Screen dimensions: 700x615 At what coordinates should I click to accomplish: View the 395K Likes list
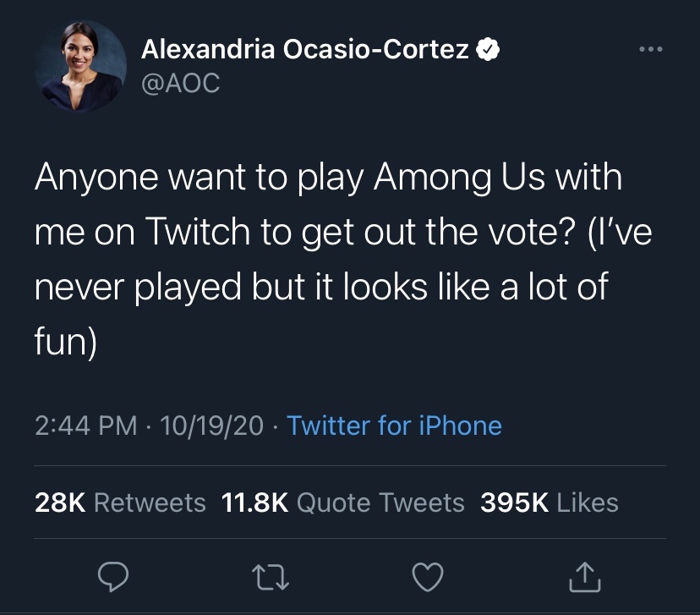(x=550, y=502)
